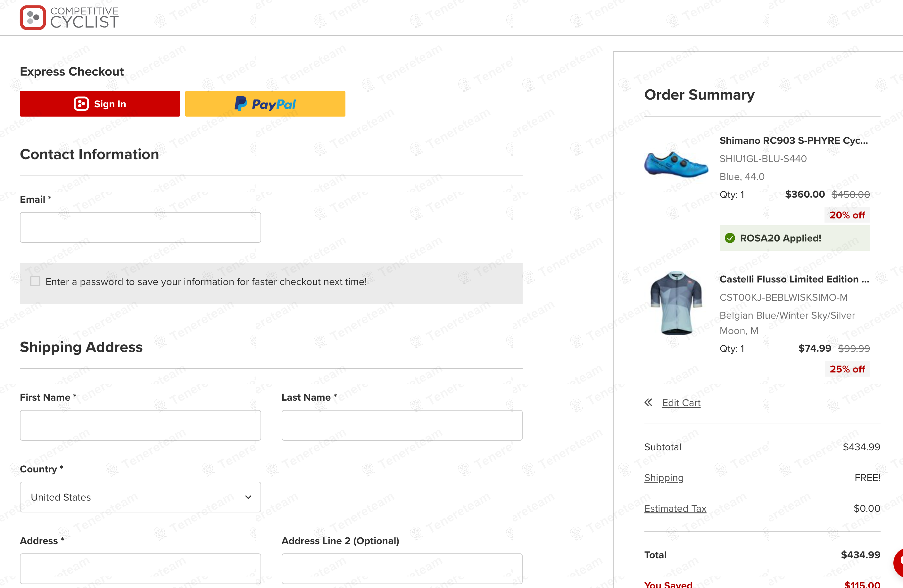
Task: Click the red Sign In button
Action: pyautogui.click(x=100, y=103)
